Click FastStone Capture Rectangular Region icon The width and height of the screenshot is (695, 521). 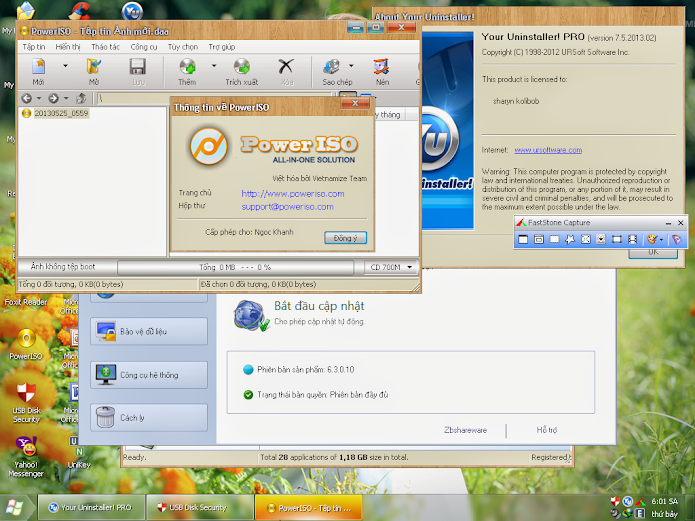554,239
